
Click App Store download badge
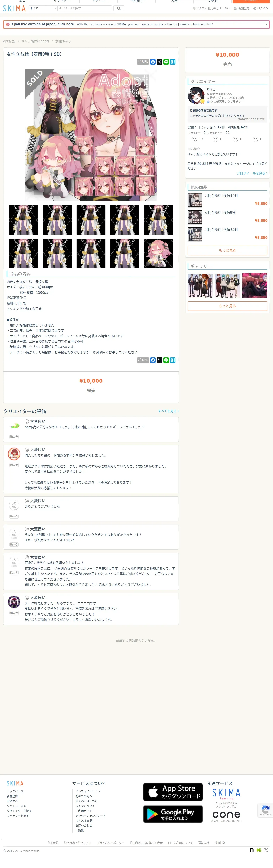[x=173, y=792]
